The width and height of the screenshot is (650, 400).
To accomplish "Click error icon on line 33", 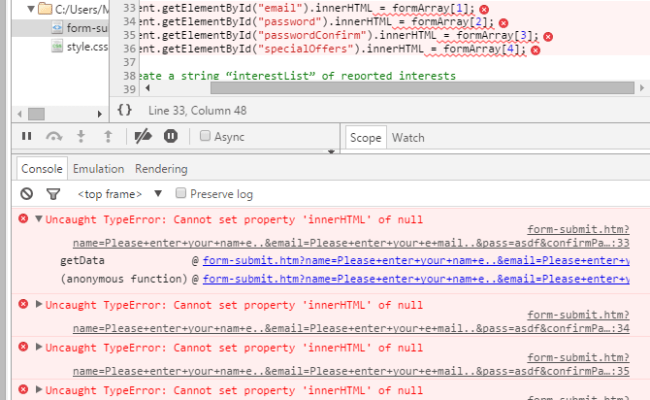I will pyautogui.click(x=484, y=9).
